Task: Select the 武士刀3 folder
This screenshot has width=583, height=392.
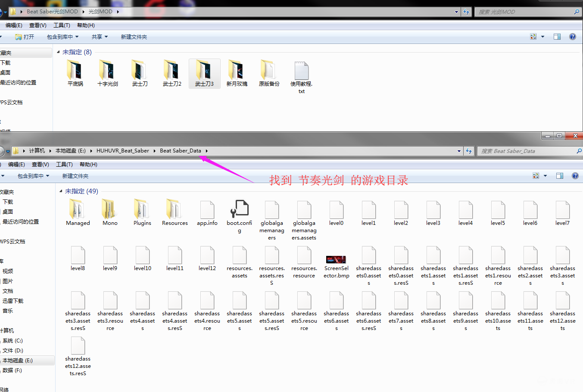Action: tap(204, 73)
